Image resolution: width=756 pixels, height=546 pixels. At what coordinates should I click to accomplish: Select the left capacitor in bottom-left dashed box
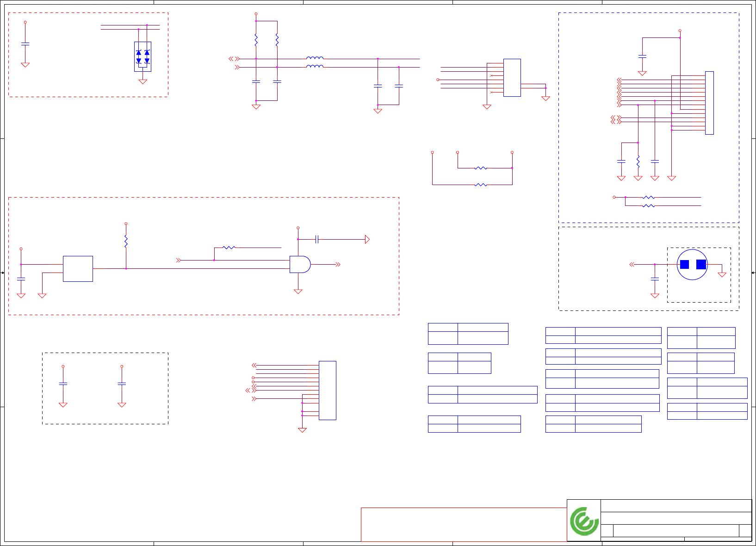(x=63, y=384)
